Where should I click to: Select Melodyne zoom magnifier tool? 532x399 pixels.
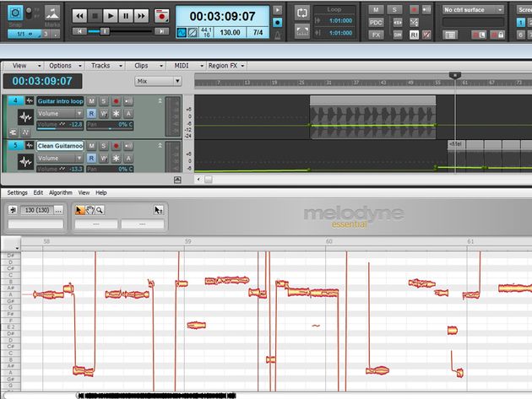[x=100, y=210]
